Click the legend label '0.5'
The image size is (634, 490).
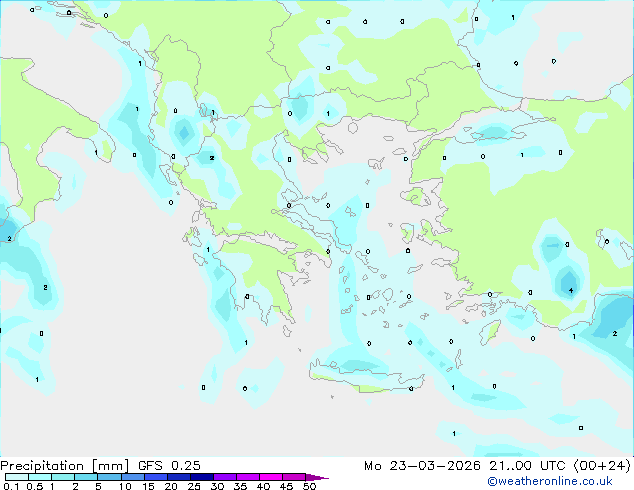point(34,486)
